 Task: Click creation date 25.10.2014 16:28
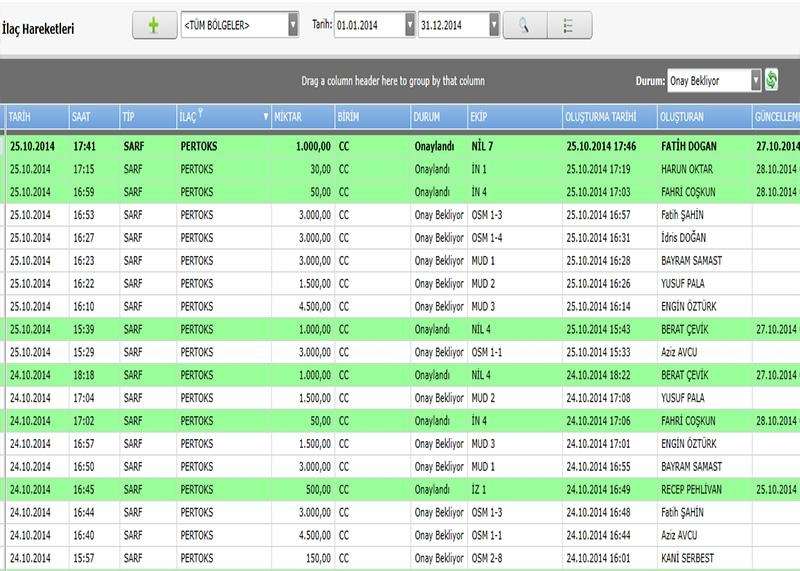pyautogui.click(x=598, y=261)
